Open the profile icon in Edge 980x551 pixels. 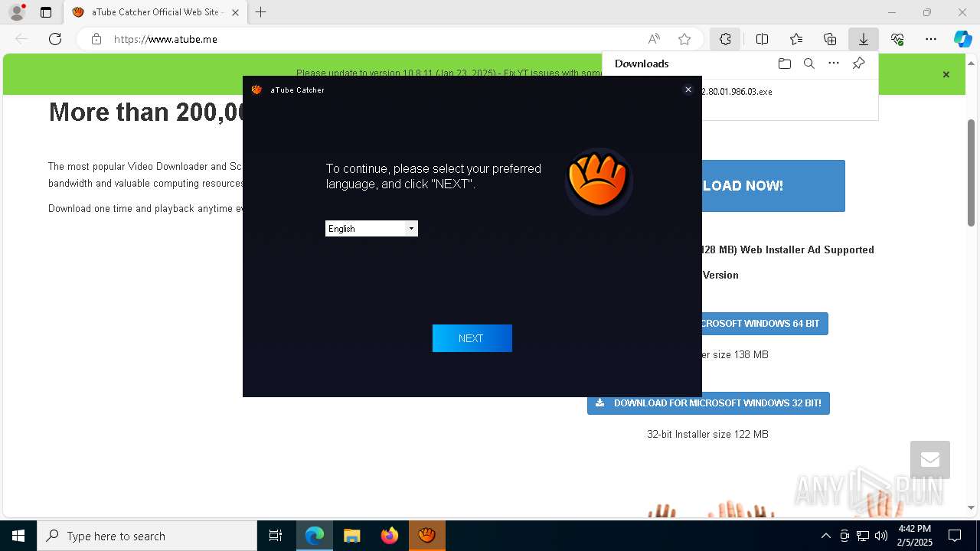[17, 12]
